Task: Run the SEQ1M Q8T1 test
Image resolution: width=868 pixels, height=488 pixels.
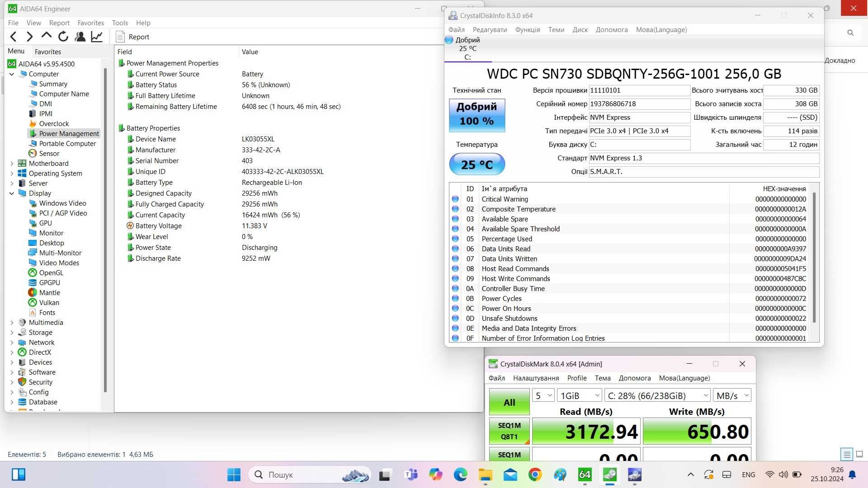Action: pyautogui.click(x=509, y=432)
